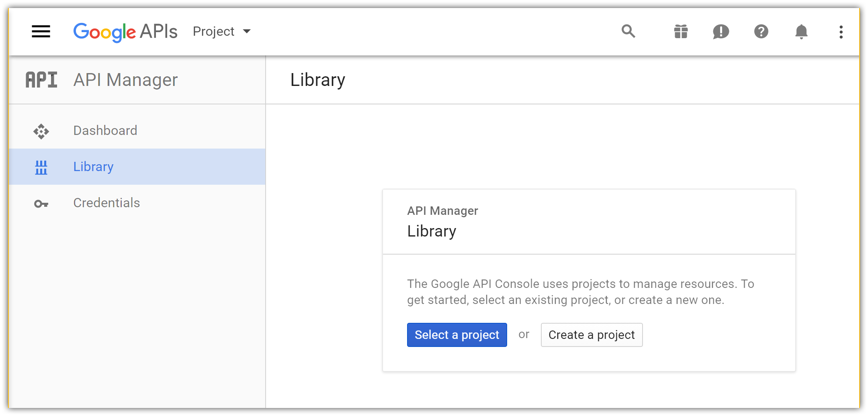The image size is (868, 416).
Task: Open the feedback exclamation bubble icon
Action: click(721, 31)
